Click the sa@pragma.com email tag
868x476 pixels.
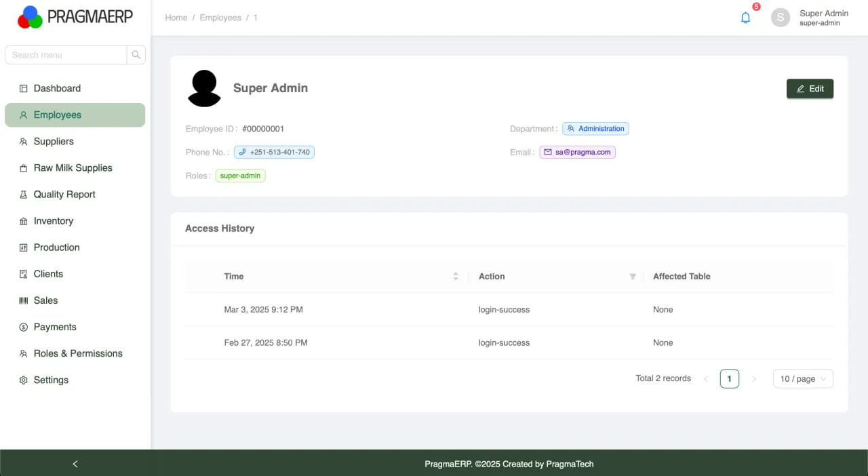[x=577, y=152]
